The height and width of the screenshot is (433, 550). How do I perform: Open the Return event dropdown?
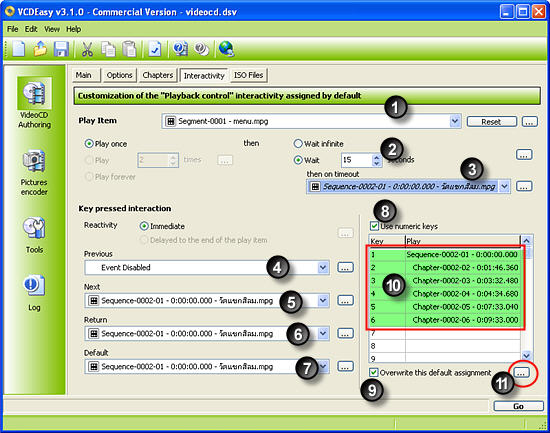click(x=323, y=333)
